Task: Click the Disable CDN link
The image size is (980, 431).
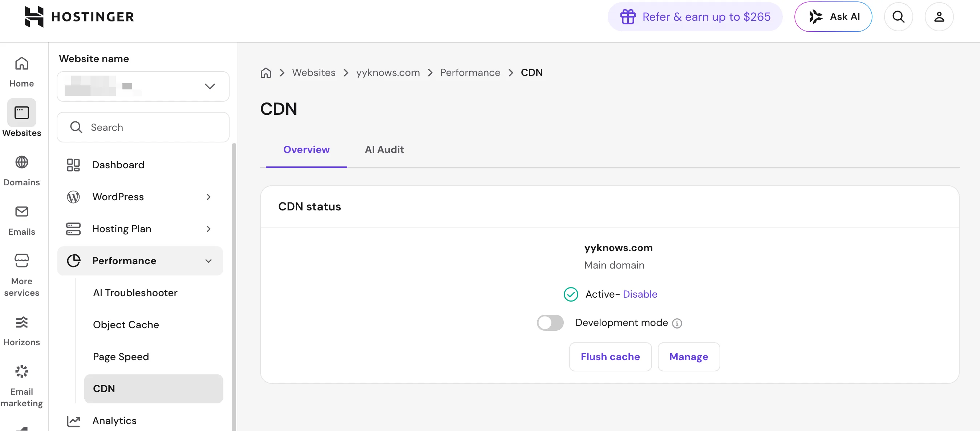Action: (640, 294)
